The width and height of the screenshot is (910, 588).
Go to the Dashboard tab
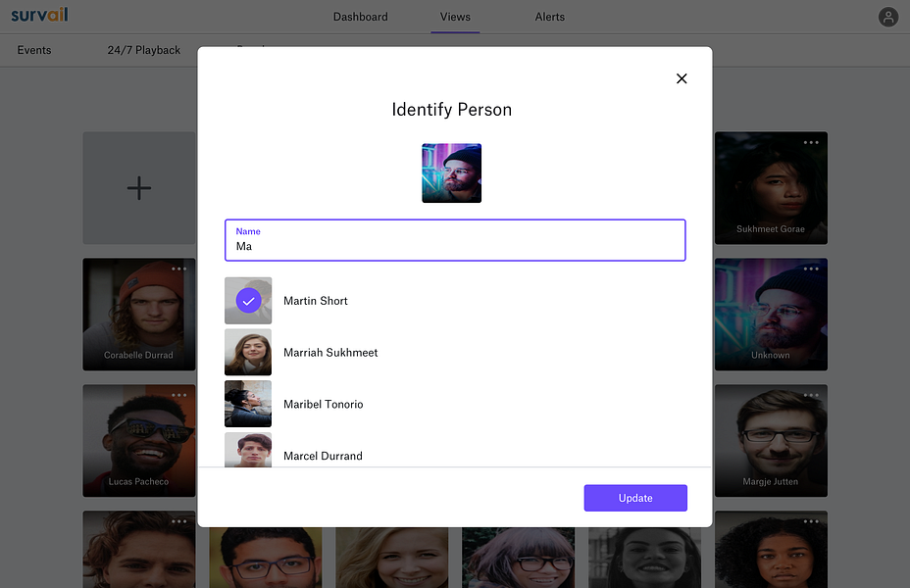coord(361,17)
